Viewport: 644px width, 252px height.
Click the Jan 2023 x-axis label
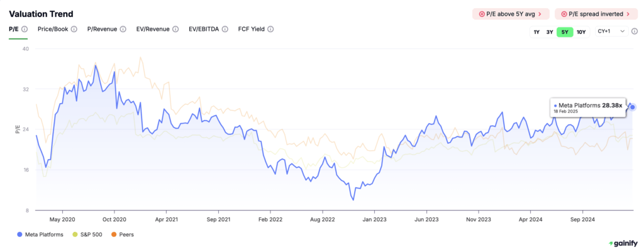pyautogui.click(x=375, y=219)
